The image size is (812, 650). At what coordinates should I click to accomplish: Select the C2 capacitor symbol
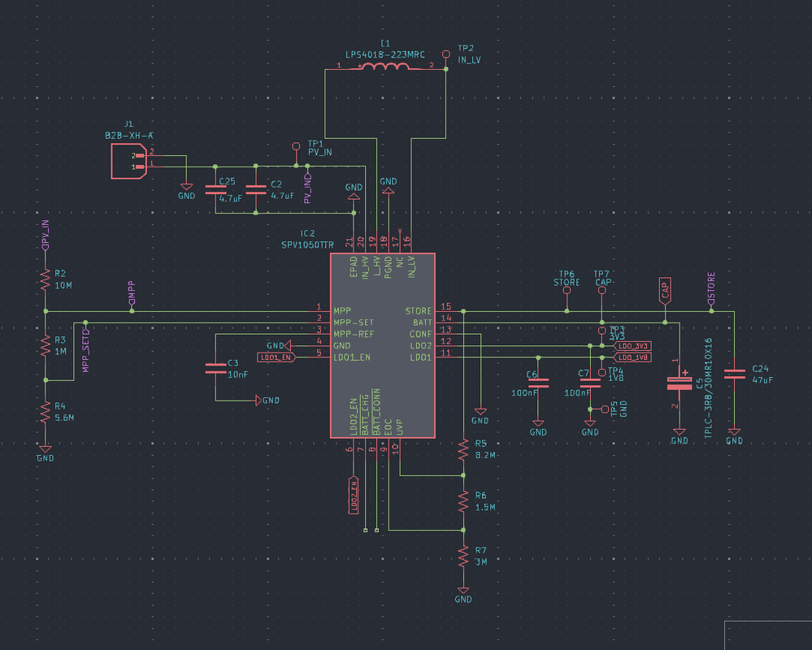(x=256, y=189)
